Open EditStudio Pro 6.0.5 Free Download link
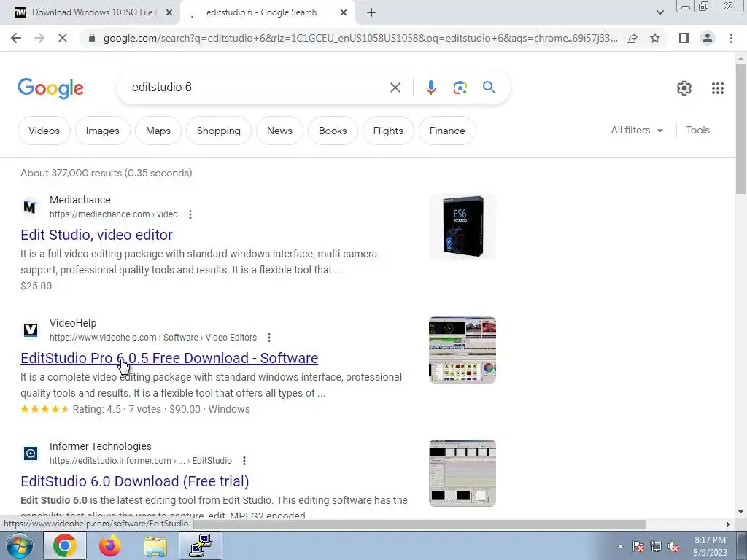 169,358
